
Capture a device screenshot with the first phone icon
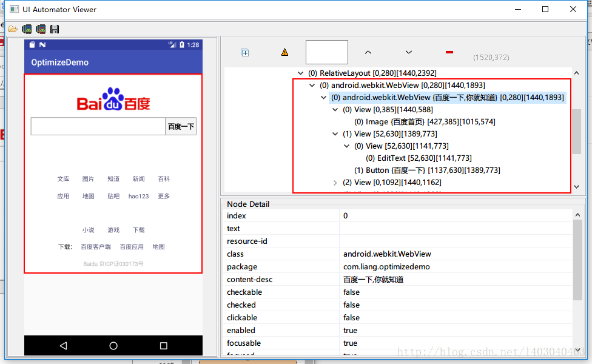point(27,29)
